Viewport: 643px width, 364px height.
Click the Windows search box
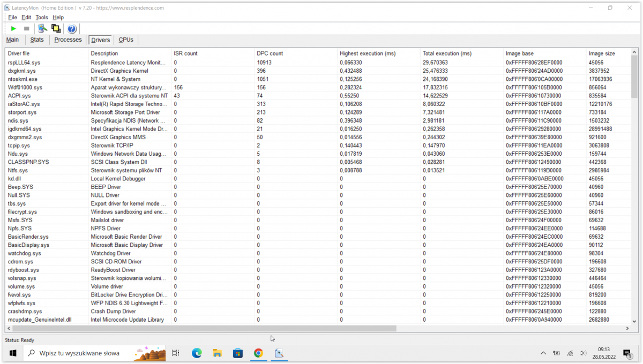(x=94, y=353)
